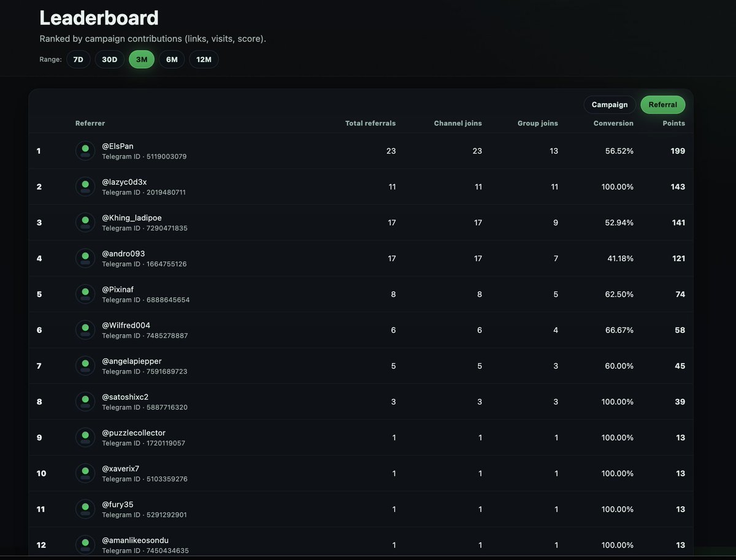Screen dimensions: 736x560
Task: Click the 60.00% conversion value
Action: tap(619, 366)
